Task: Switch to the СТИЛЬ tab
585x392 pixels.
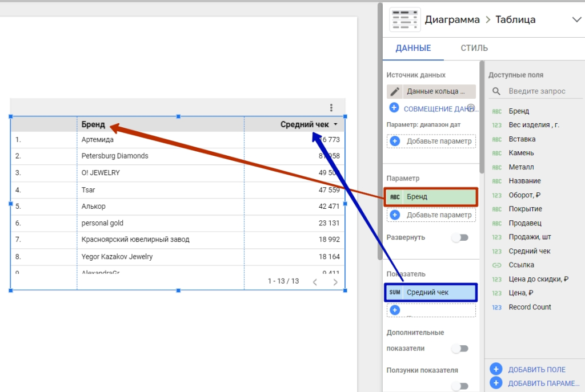Action: pos(474,48)
